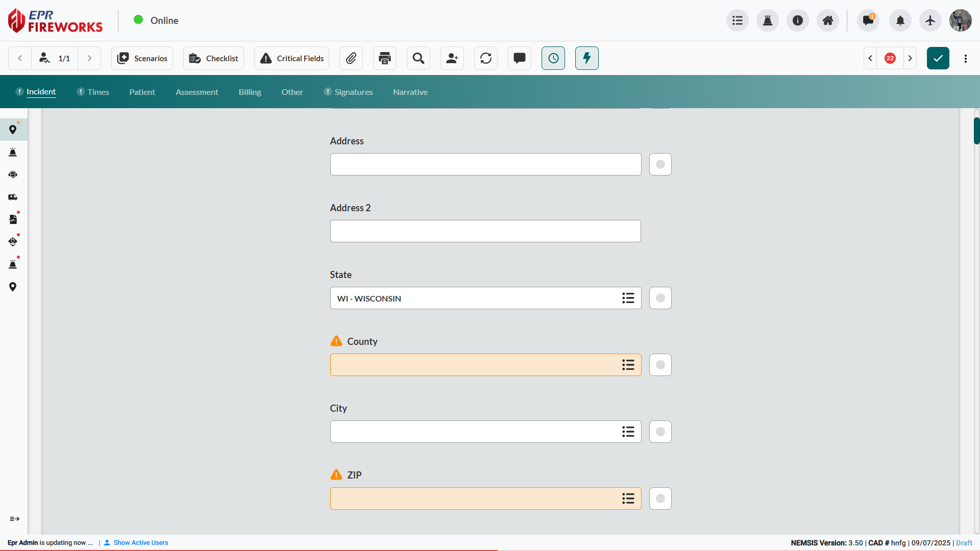Toggle the radio button beside ZIP
The image size is (980, 551).
(x=660, y=498)
